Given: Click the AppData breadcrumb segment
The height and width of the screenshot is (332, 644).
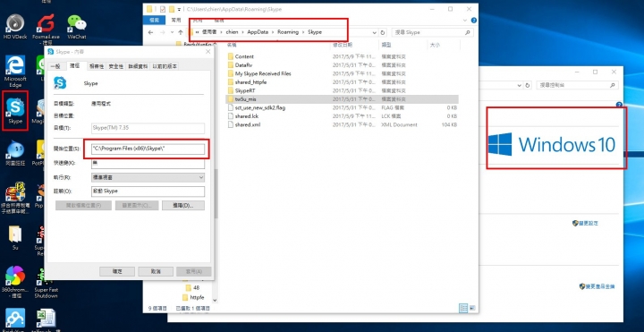Looking at the screenshot, I should click(257, 32).
